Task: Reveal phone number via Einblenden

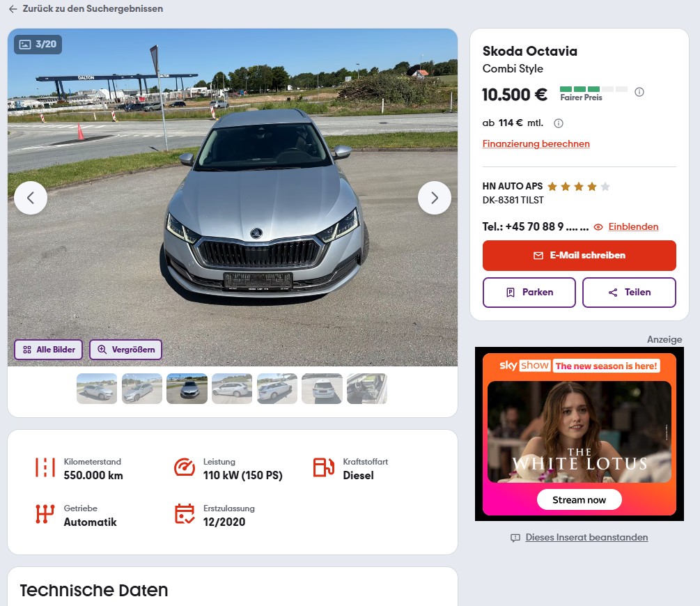Action: (x=633, y=227)
